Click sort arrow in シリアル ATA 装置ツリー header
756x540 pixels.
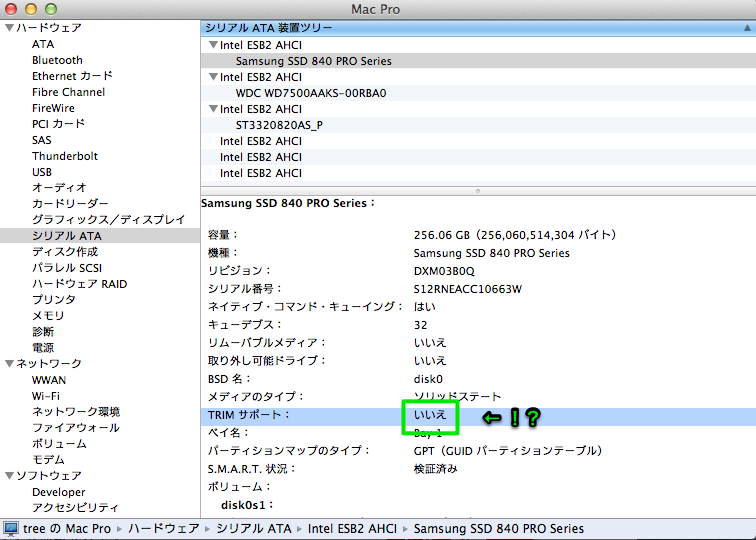[747, 28]
